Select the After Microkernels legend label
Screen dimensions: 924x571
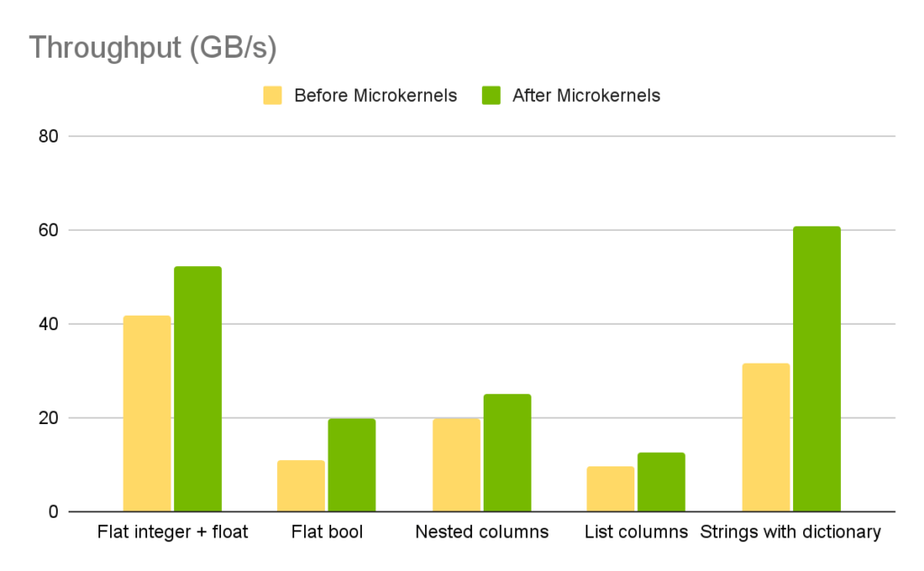pos(586,96)
